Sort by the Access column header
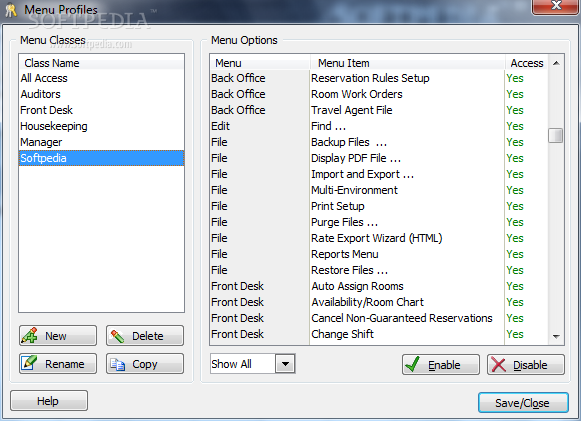Screen dimensions: 581x421 pos(526,63)
